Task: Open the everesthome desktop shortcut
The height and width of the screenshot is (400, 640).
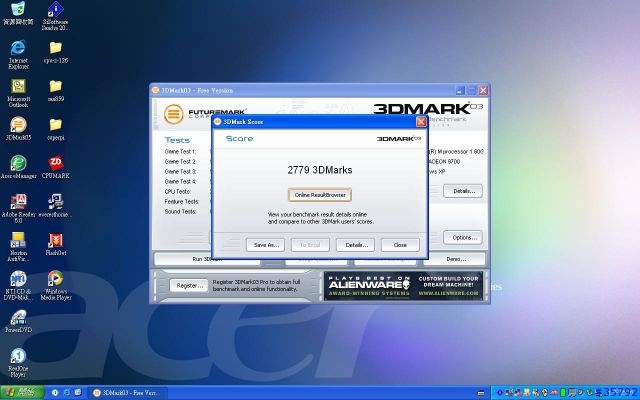Action: pos(56,206)
